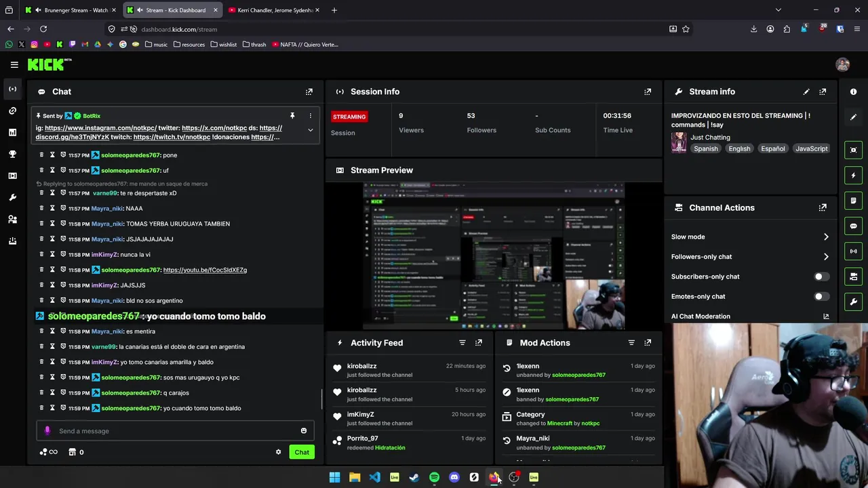Pop out the Stream info panel
The height and width of the screenshot is (488, 868).
point(823,91)
